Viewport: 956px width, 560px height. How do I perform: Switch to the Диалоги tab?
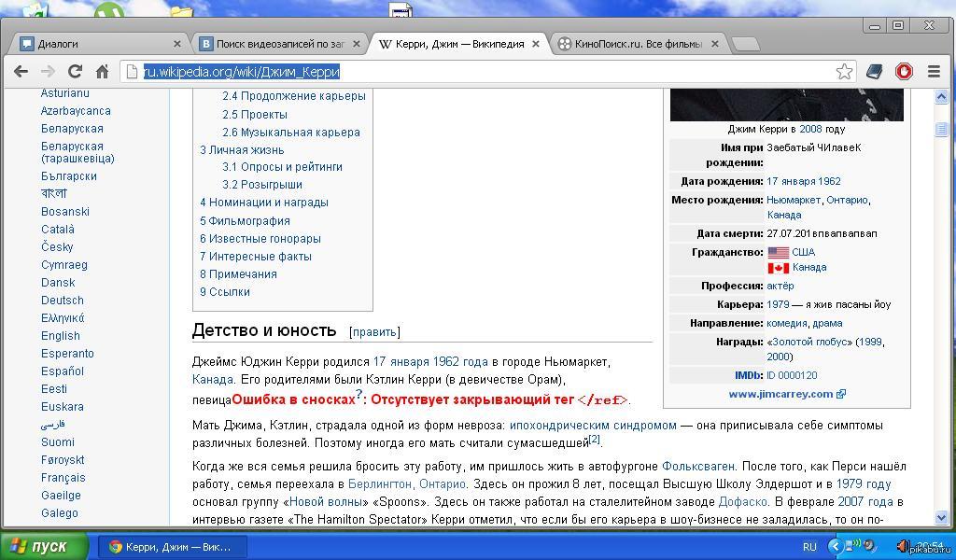click(93, 44)
